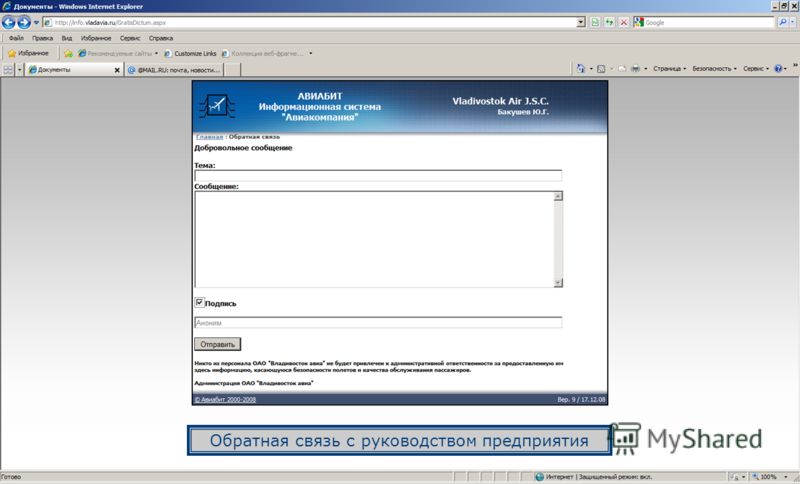Viewport: 800px width, 484px height.
Task: Open the Рекомендуемые сайты favorites item
Action: (x=117, y=54)
